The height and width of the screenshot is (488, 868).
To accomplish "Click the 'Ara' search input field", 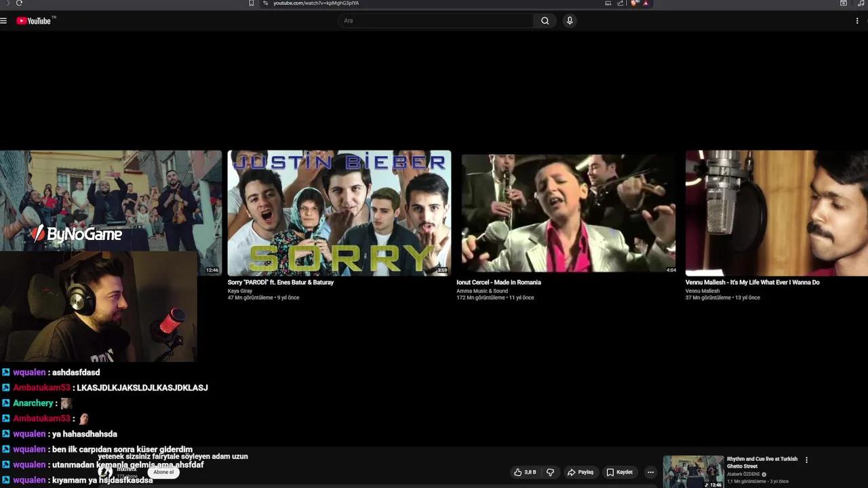I will [435, 20].
